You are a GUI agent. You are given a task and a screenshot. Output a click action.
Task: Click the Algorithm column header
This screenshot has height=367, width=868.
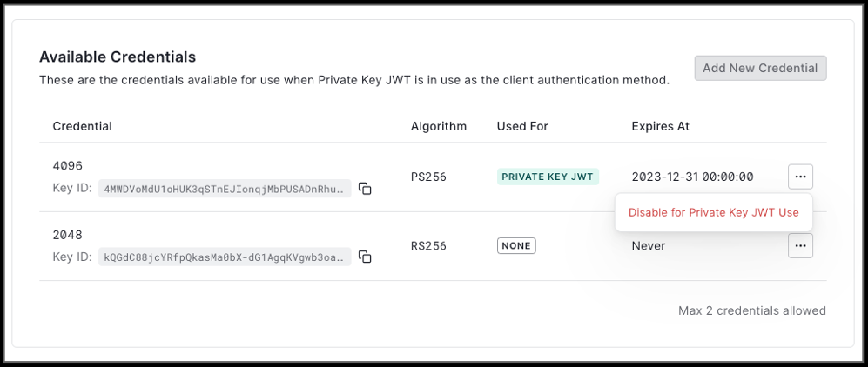439,126
